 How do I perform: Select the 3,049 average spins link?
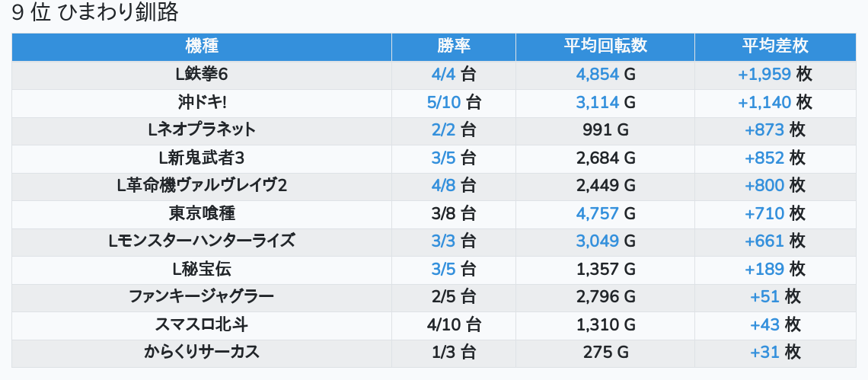tap(598, 241)
